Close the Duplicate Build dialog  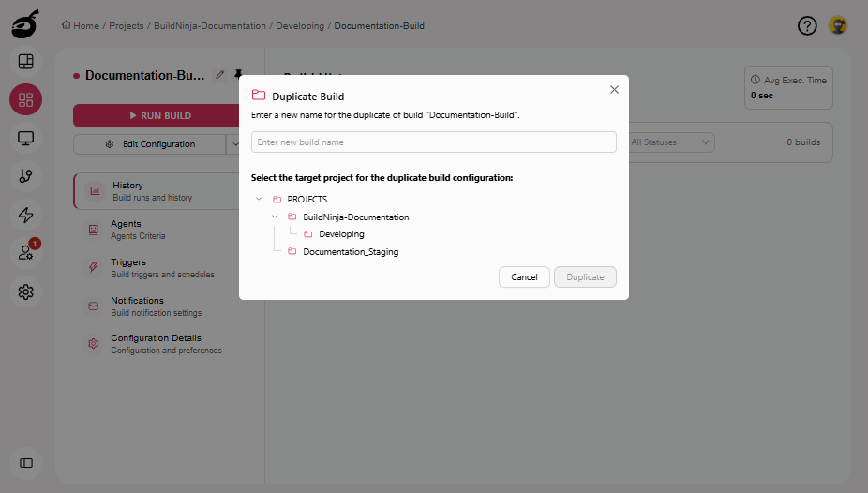[x=614, y=90]
